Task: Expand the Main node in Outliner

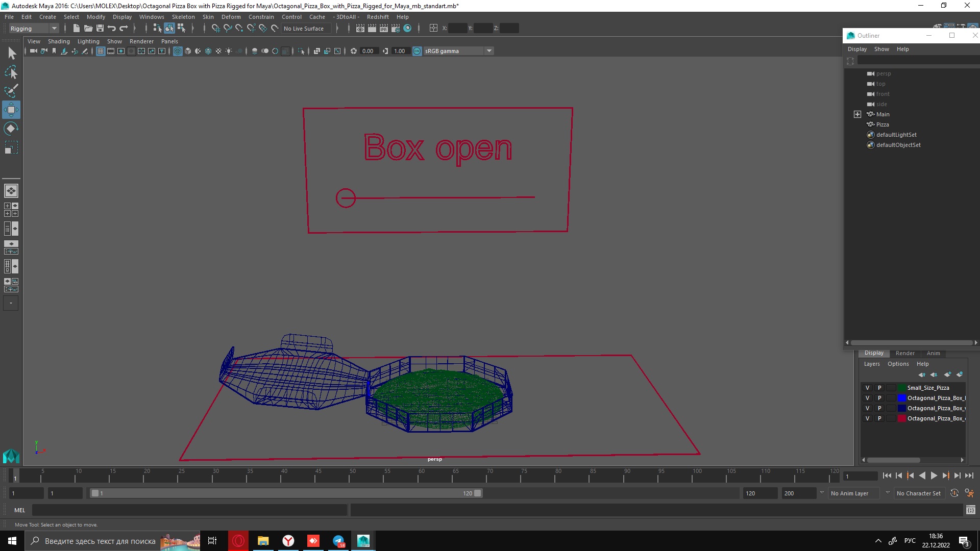Action: 857,114
